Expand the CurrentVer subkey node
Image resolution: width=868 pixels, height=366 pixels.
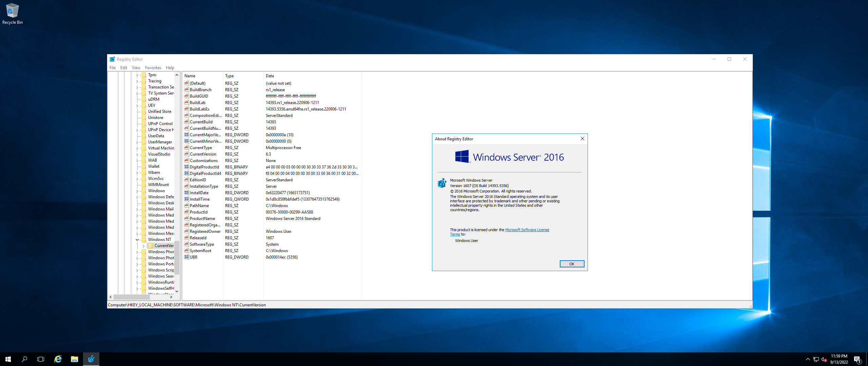point(143,246)
